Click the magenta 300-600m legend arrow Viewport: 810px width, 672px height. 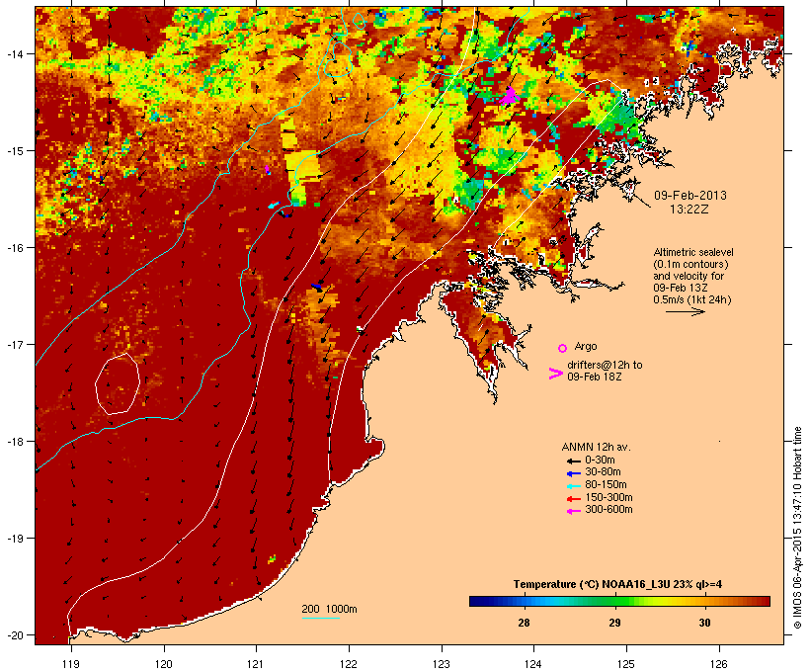pos(573,511)
